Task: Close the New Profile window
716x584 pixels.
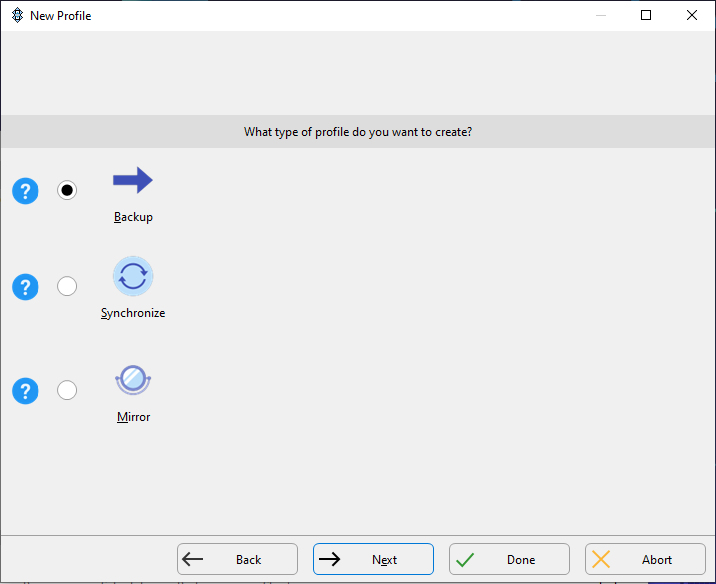Action: point(692,16)
